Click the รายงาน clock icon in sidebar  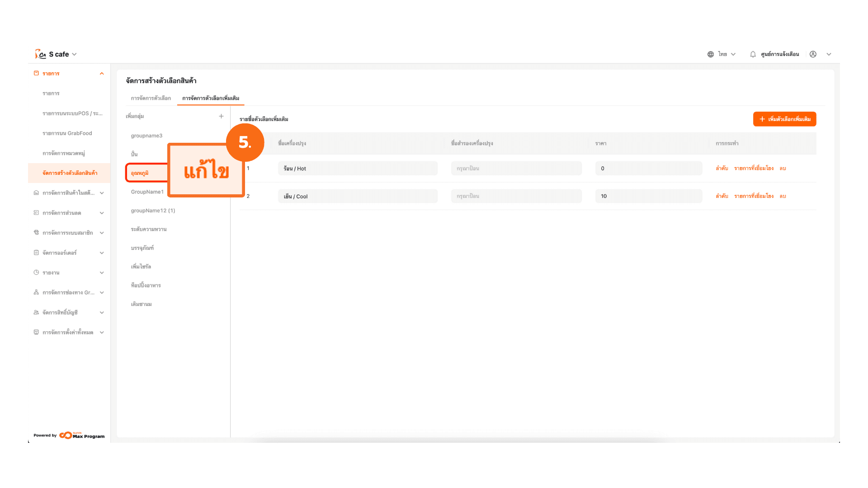click(36, 272)
